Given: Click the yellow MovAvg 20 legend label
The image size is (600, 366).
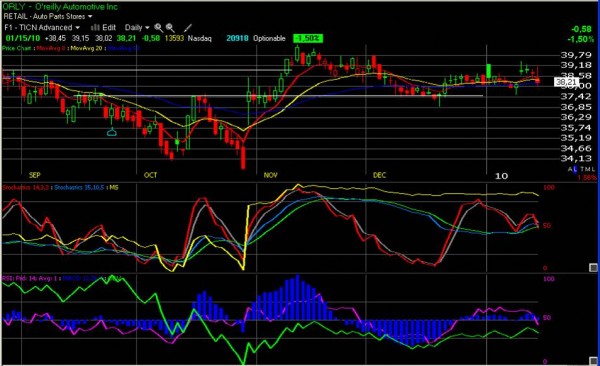Looking at the screenshot, I should click(86, 48).
